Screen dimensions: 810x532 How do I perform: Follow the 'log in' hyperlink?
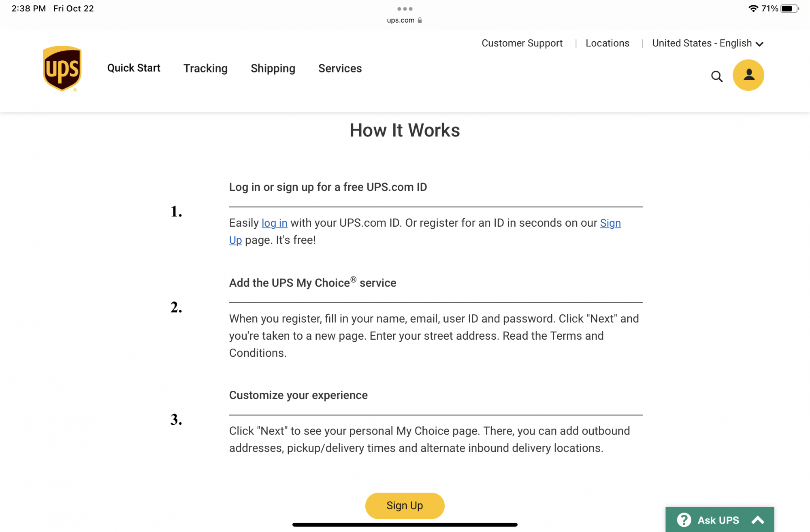click(x=274, y=223)
